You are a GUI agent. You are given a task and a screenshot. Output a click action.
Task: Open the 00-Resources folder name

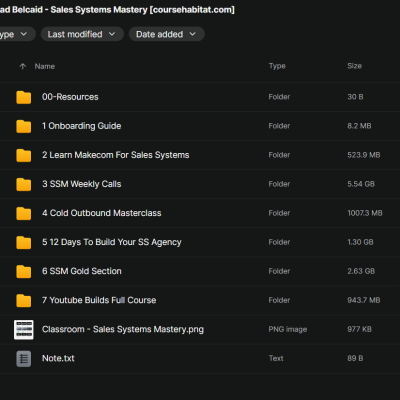click(x=70, y=97)
